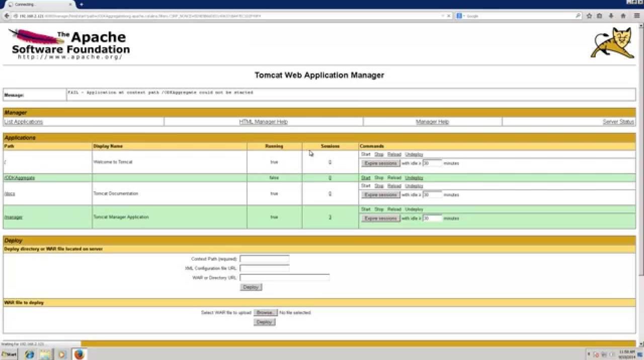Open the Server Status link
The height and width of the screenshot is (360, 644).
[x=618, y=122]
